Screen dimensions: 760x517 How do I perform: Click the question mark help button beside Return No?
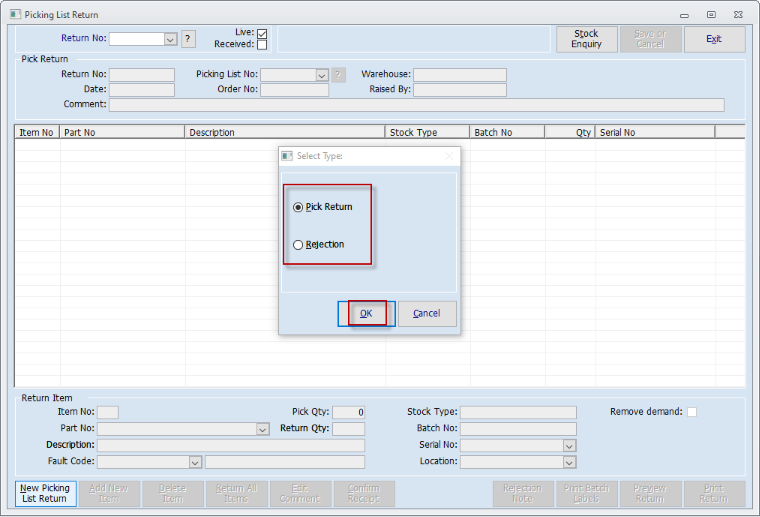(x=188, y=39)
